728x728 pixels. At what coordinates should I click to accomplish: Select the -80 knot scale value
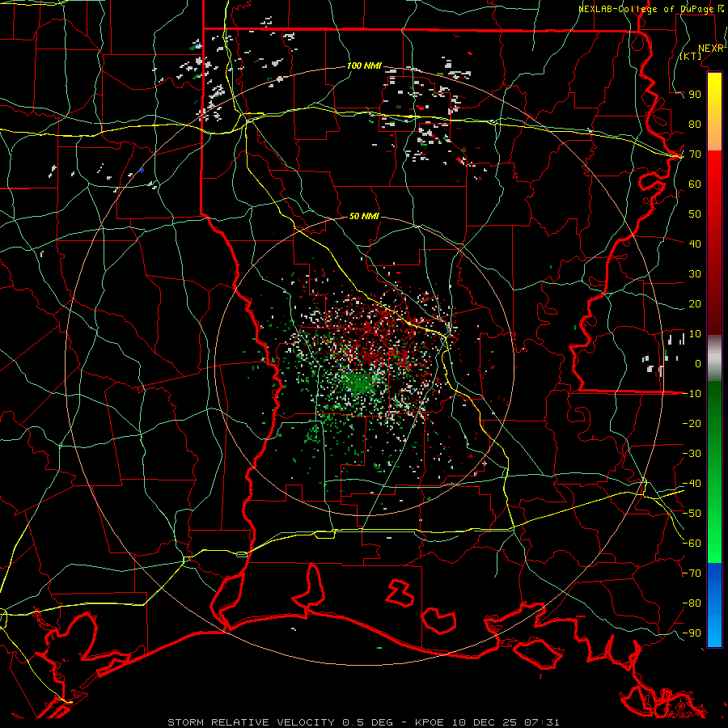[692, 603]
